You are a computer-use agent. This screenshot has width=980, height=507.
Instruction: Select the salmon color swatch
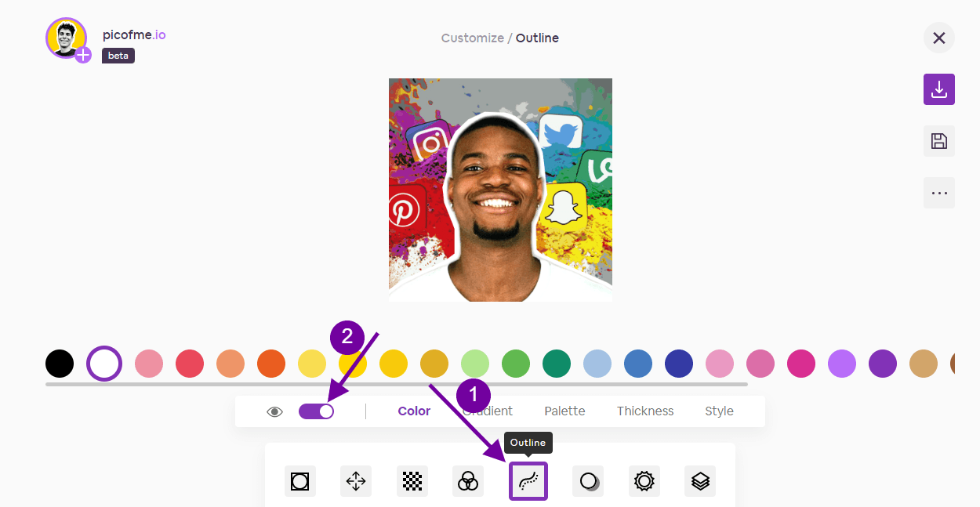[x=230, y=364]
